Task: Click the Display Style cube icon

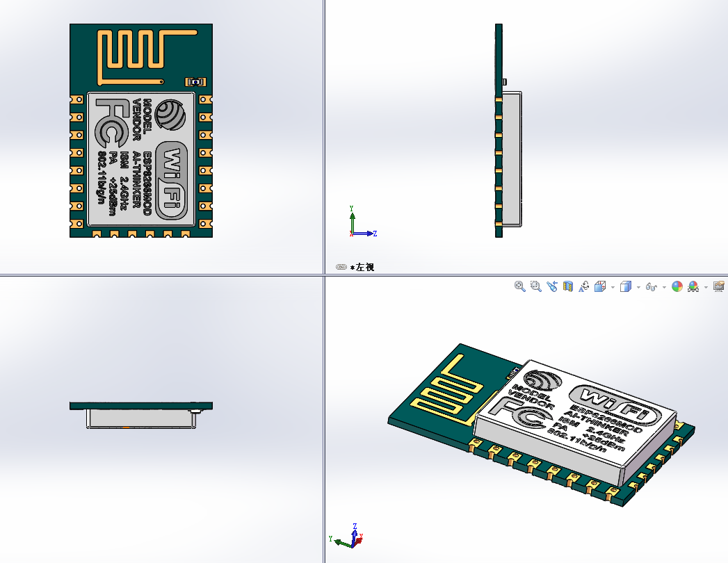Action: tap(624, 286)
